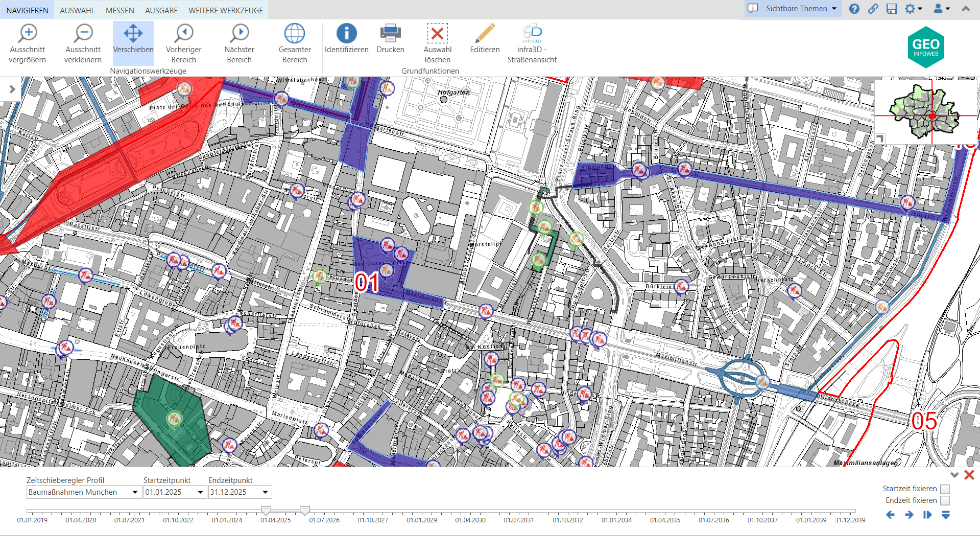Click the Hofgarten map label
The height and width of the screenshot is (552, 980).
click(453, 93)
